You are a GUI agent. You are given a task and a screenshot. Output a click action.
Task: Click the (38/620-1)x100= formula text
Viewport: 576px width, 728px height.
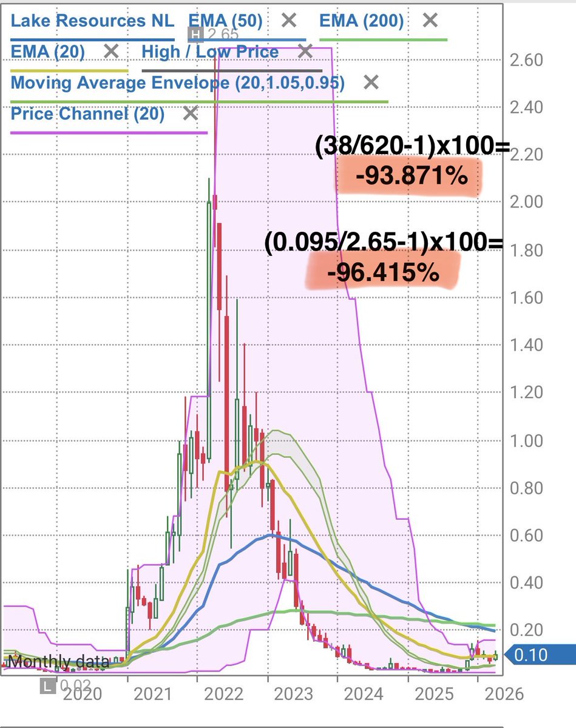[x=413, y=146]
